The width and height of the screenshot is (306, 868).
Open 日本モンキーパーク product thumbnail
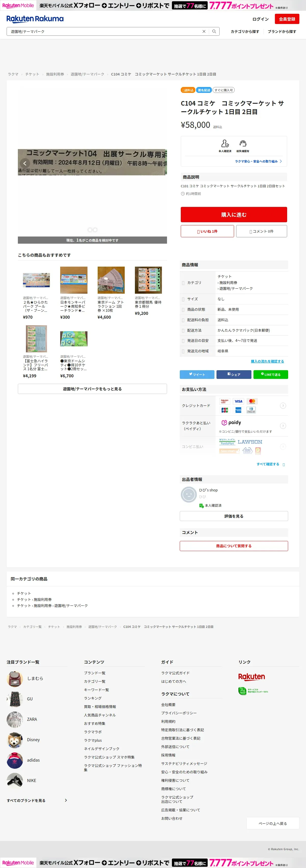coord(74,280)
